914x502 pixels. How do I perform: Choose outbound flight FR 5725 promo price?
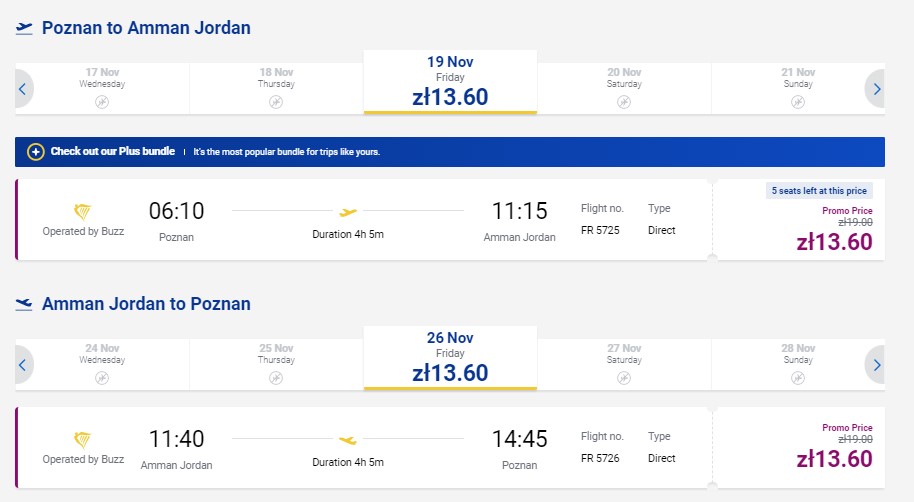coord(834,241)
